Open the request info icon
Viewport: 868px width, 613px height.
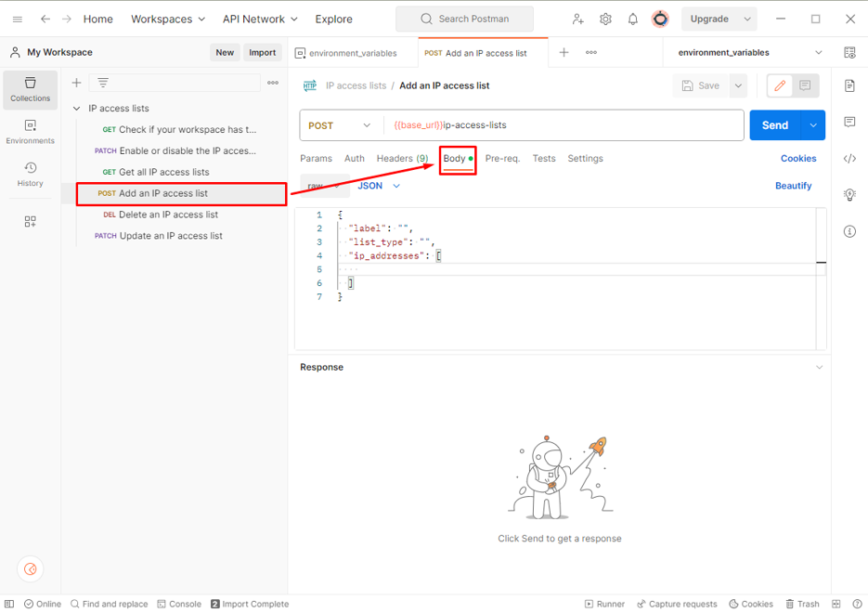coord(849,231)
